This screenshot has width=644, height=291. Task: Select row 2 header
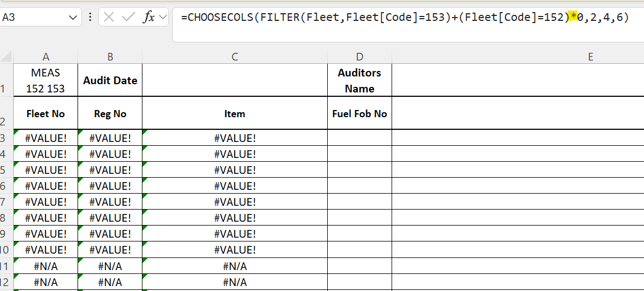[7, 113]
